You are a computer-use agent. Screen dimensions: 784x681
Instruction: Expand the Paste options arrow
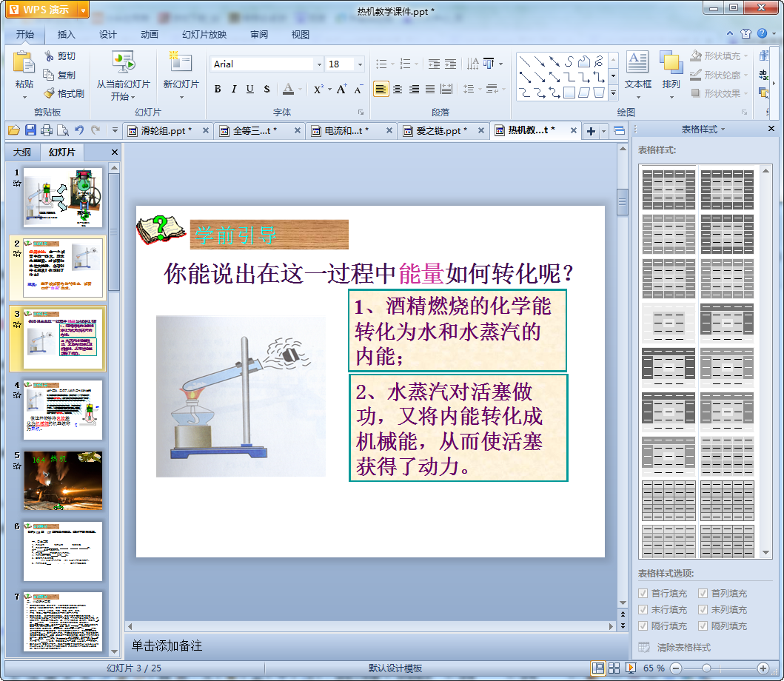24,97
